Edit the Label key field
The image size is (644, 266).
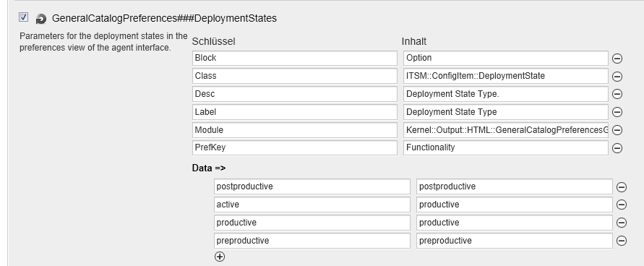pyautogui.click(x=295, y=112)
